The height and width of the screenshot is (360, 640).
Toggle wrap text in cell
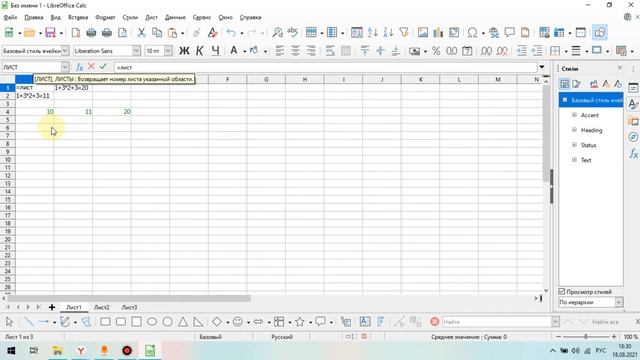click(x=330, y=51)
